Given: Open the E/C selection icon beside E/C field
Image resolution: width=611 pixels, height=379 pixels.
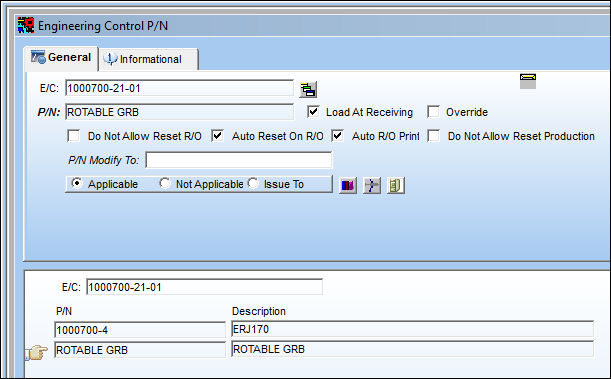Looking at the screenshot, I should (x=308, y=90).
